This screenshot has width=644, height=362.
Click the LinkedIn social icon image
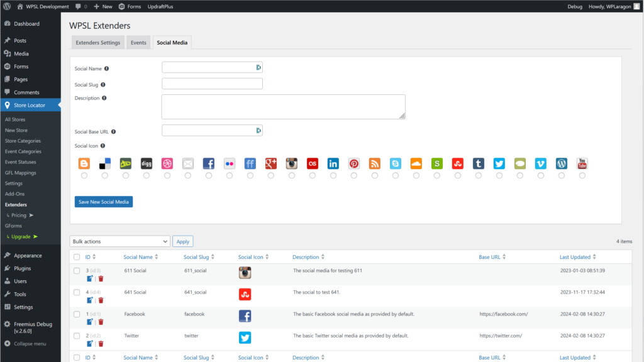(x=333, y=163)
